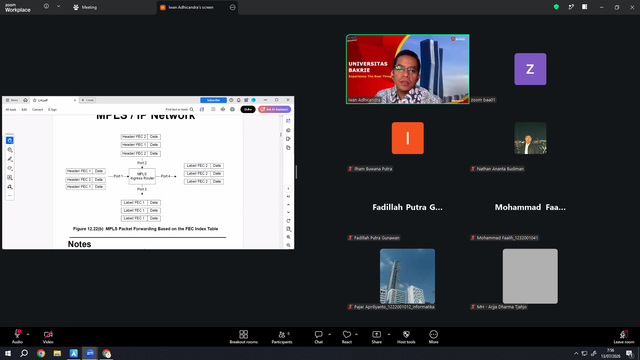This screenshot has width=640, height=360.
Task: Unmute the microphone with Audio button
Action: [x=17, y=337]
